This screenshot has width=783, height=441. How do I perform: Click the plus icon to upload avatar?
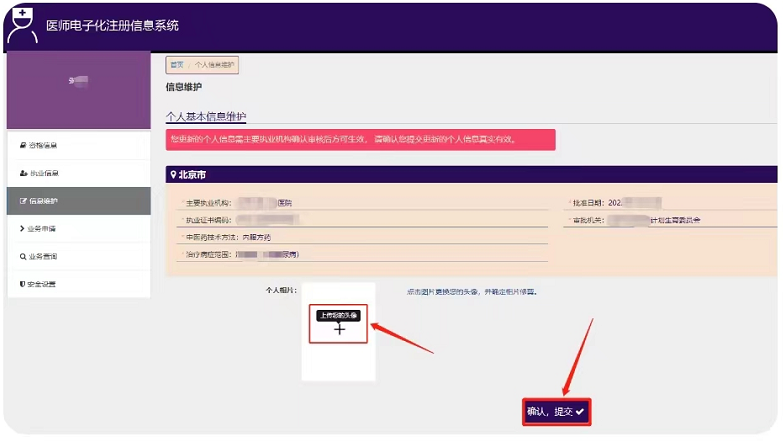coord(339,329)
